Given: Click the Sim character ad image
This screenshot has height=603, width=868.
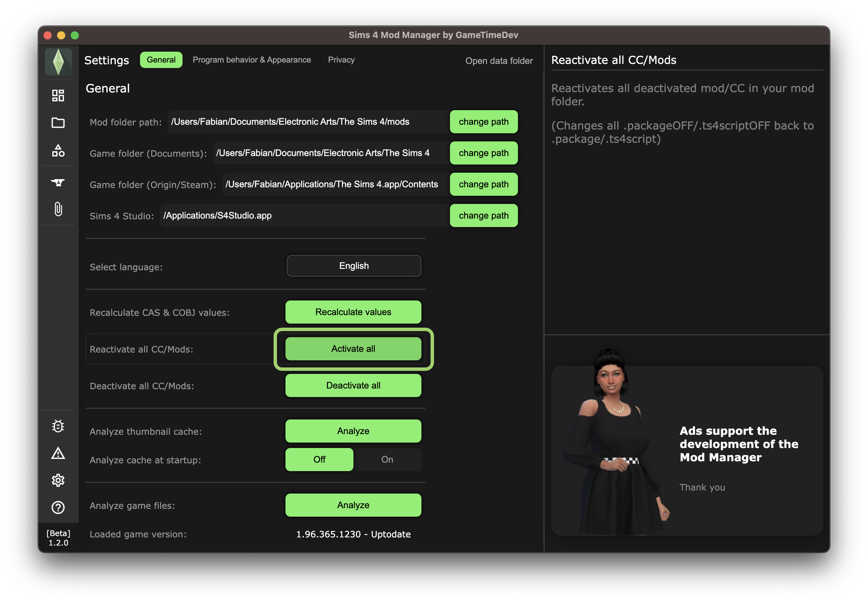Looking at the screenshot, I should point(616,442).
